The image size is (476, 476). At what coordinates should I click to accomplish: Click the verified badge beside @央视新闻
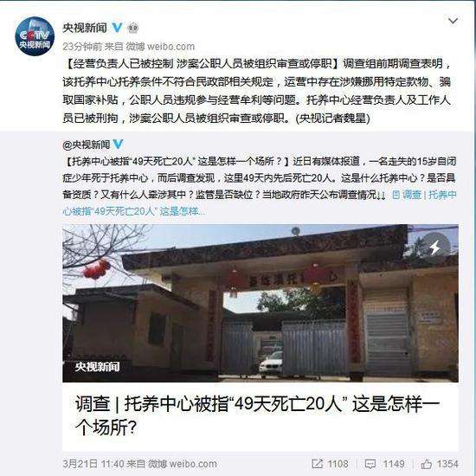pyautogui.click(x=118, y=145)
